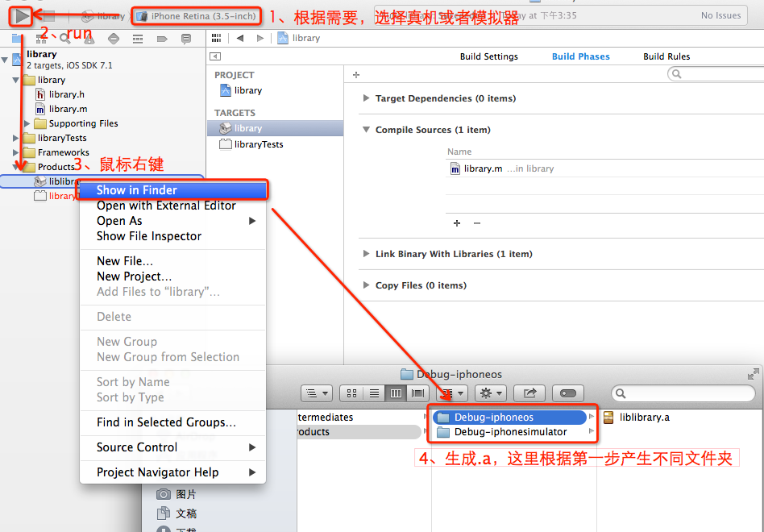Viewport: 764px width, 532px height.
Task: Switch Finder to icon view
Action: coord(351,393)
